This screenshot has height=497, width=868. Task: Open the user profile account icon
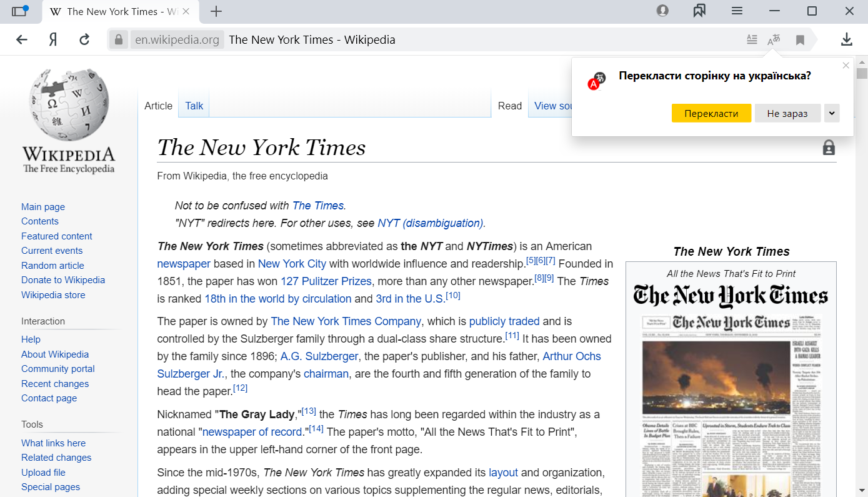coord(662,11)
